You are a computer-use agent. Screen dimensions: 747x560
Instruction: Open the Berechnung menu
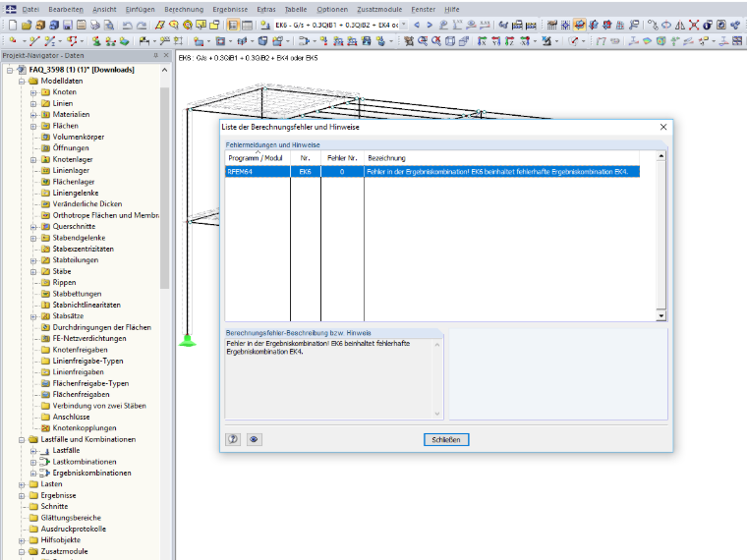tap(184, 9)
